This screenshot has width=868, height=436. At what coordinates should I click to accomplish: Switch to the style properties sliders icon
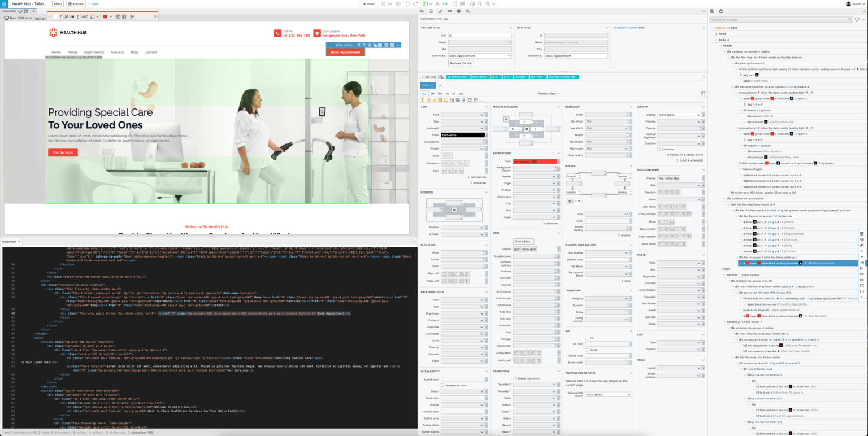point(431,11)
